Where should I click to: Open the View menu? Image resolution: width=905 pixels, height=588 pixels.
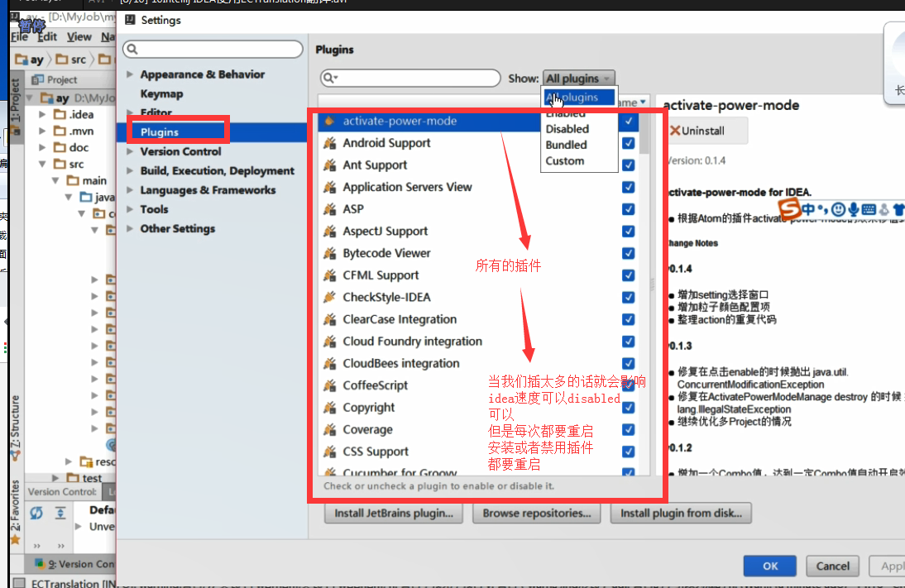[79, 37]
